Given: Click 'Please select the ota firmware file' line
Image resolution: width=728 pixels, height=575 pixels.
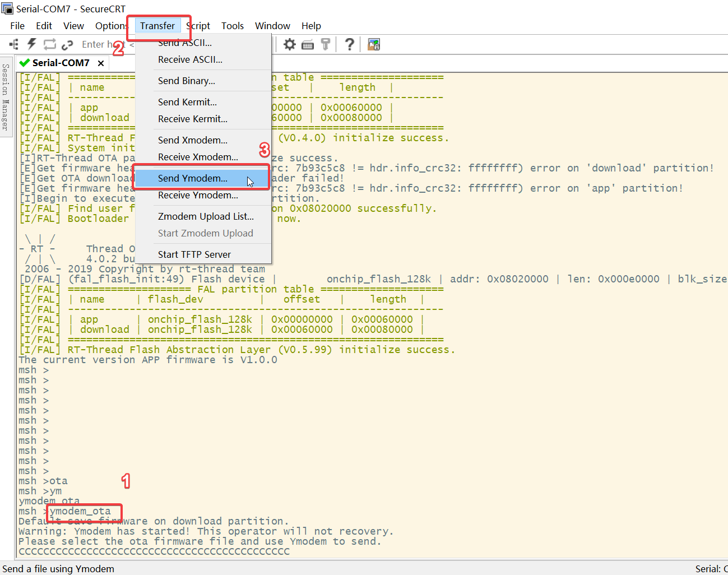Looking at the screenshot, I should pyautogui.click(x=200, y=541).
